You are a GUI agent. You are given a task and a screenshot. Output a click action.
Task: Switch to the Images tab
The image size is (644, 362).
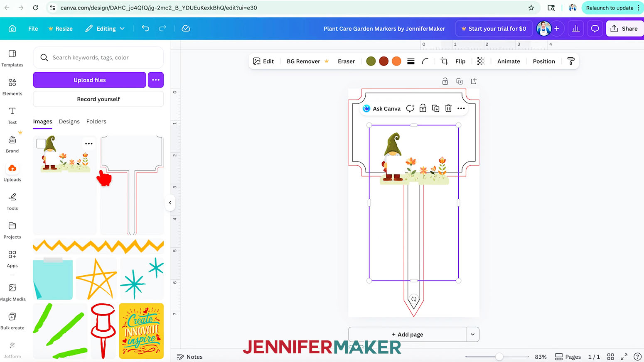click(x=43, y=122)
